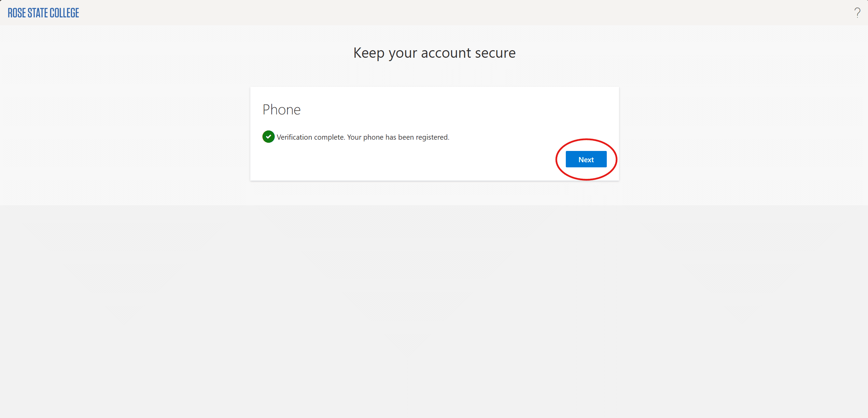Click the word COLLEGE in the logo
Image resolution: width=868 pixels, height=418 pixels.
click(64, 13)
